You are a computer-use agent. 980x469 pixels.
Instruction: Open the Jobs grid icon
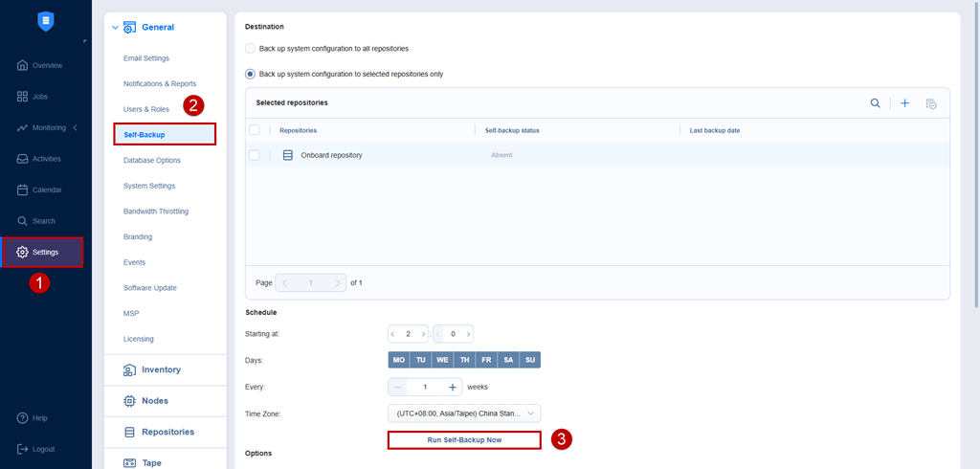(x=23, y=97)
